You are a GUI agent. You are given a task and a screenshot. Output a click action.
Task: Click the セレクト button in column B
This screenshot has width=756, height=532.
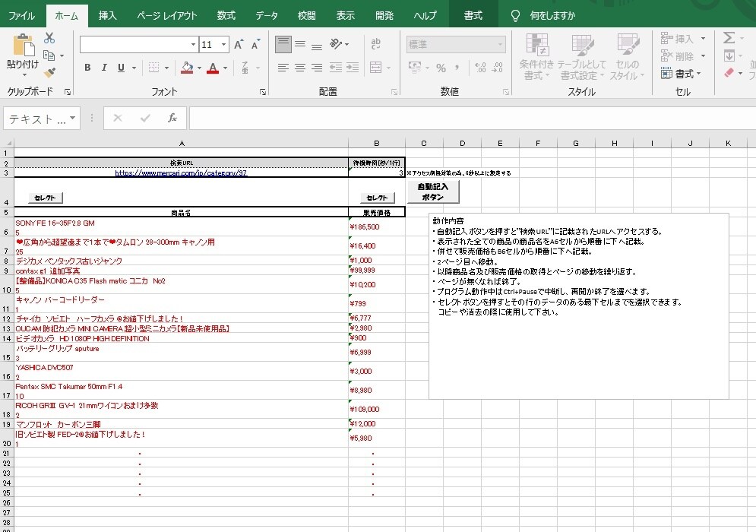377,198
